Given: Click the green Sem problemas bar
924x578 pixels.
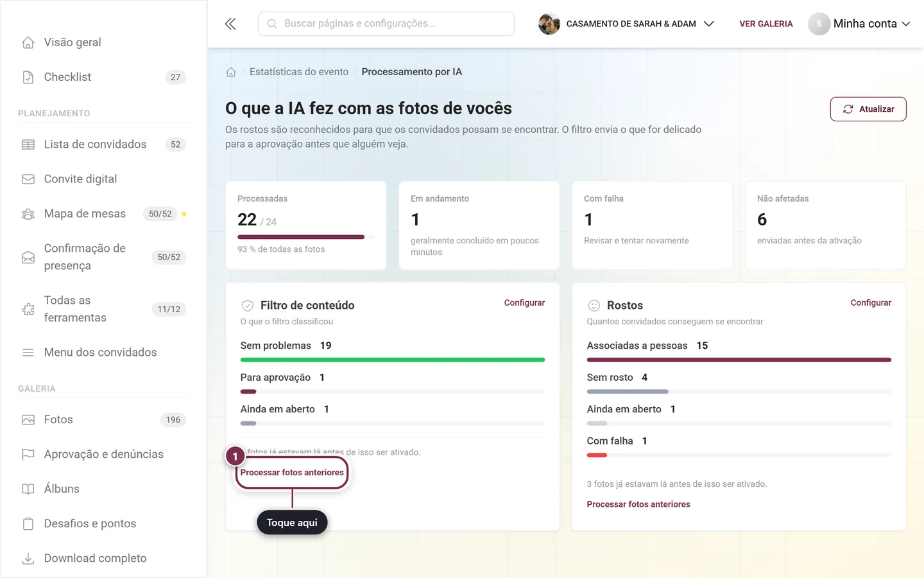Looking at the screenshot, I should click(x=393, y=360).
